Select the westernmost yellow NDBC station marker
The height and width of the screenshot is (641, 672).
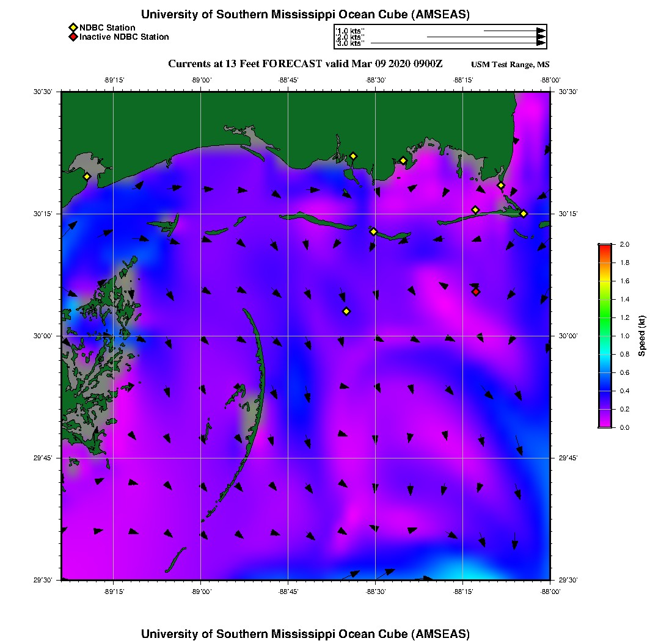[x=87, y=176]
